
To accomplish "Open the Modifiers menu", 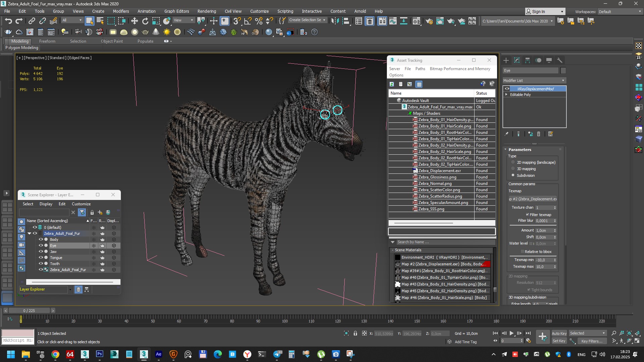I will click(121, 11).
